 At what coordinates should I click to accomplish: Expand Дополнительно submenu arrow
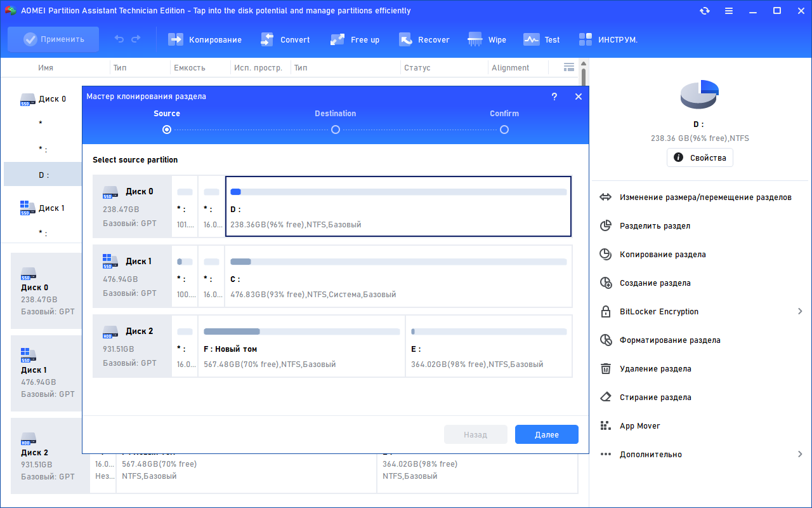(800, 455)
